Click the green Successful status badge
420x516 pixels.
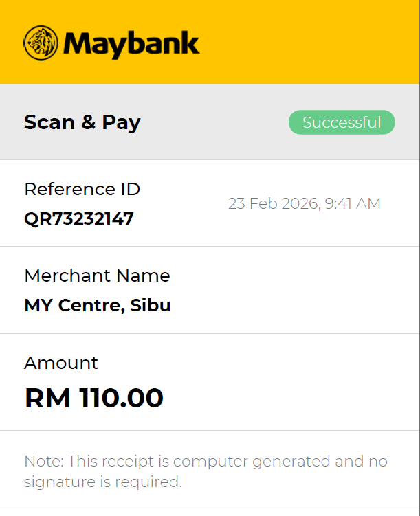click(x=342, y=122)
